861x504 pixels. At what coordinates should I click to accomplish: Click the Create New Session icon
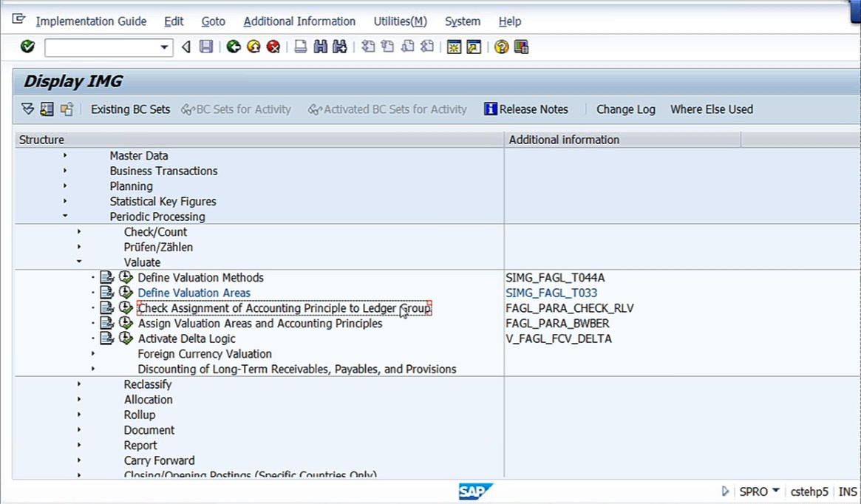point(454,47)
